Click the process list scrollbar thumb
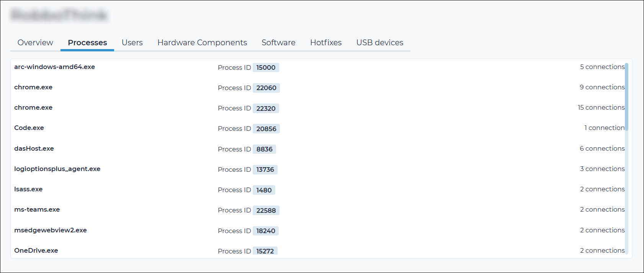The image size is (644, 273). click(x=626, y=97)
